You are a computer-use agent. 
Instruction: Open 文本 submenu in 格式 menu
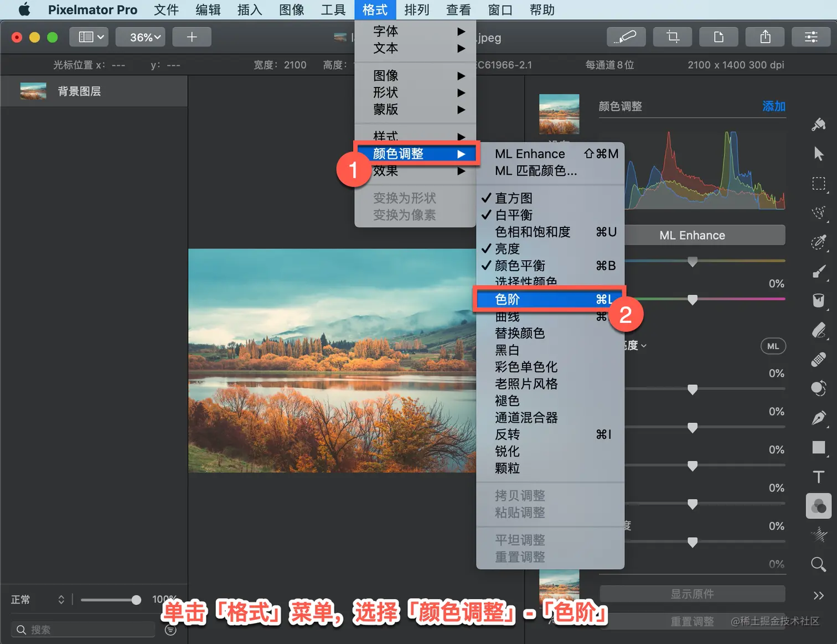[x=415, y=48]
